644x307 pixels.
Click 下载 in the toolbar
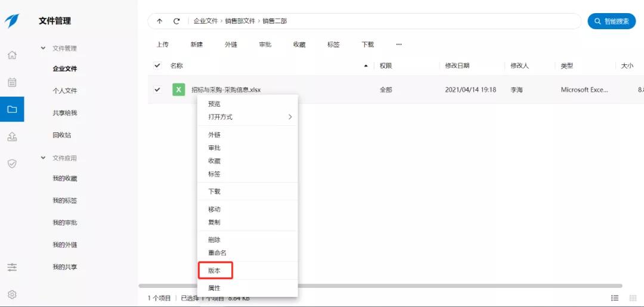[368, 44]
